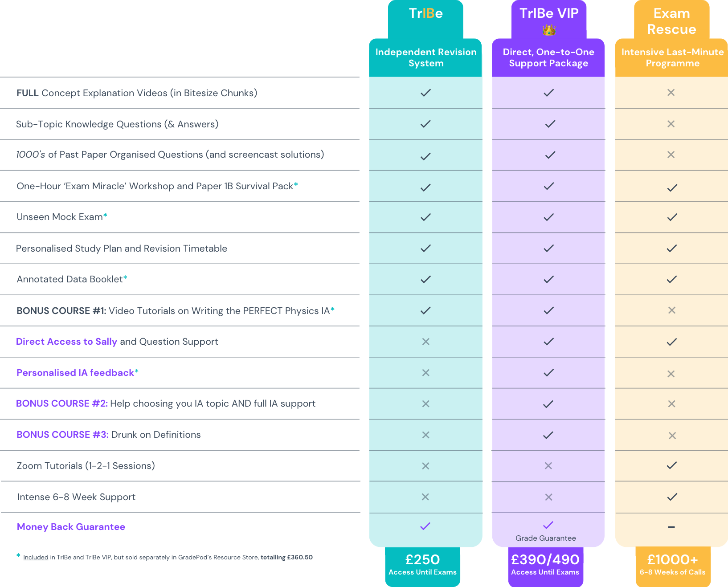Click Exam Rescue checkmark for Intense 6-8 Week Support
Viewport: 728px width, 587px height.
[672, 497]
